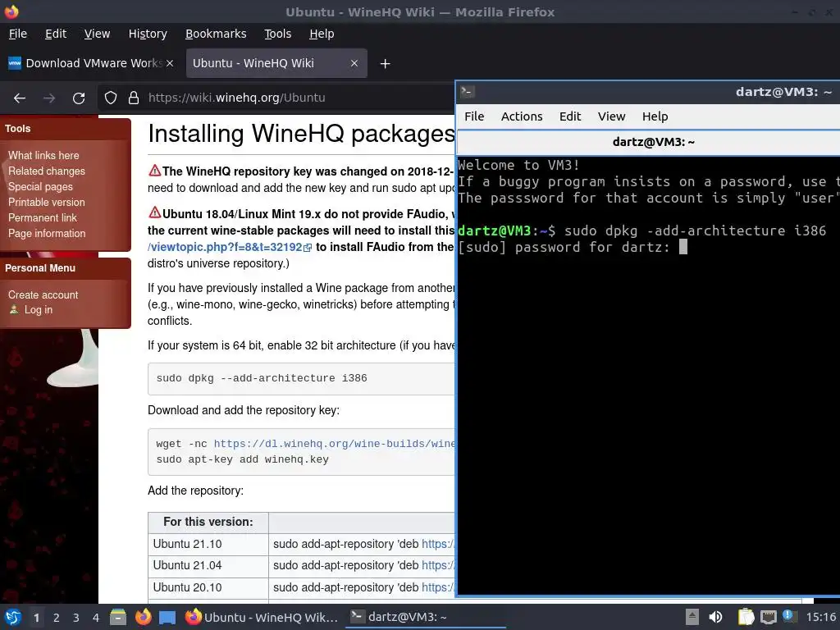
Task: Select the dartz@VM3 terminal tab
Action: tap(653, 142)
